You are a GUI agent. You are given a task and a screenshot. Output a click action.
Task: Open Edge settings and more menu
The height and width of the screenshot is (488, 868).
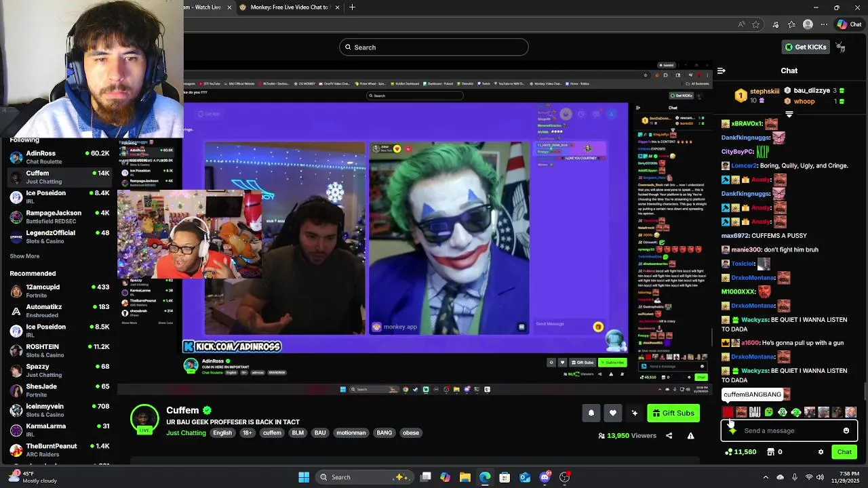[825, 24]
